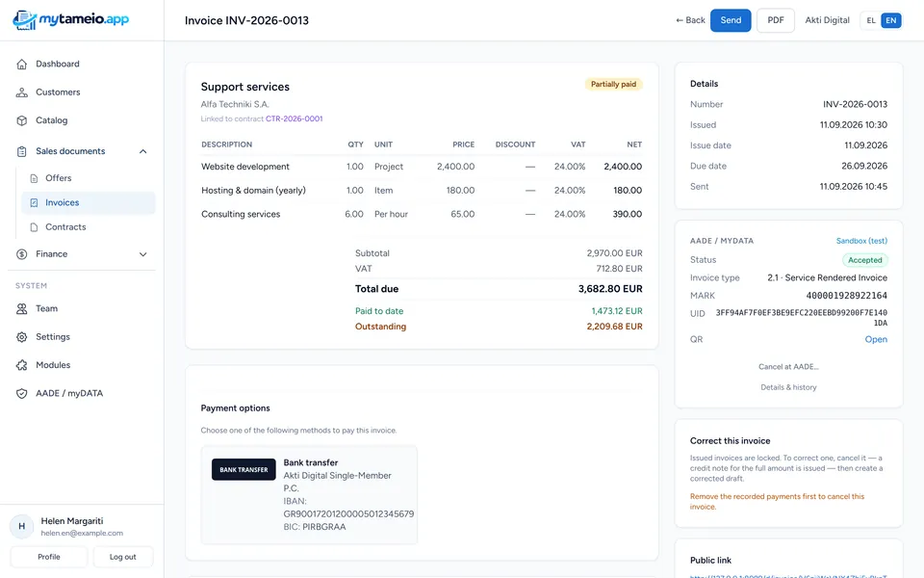
Task: Switch language to EL
Action: point(871,20)
